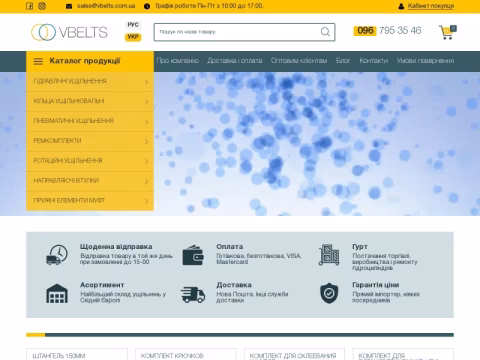Image resolution: width=480 pixels, height=360 pixels.
Task: Open Про компанію menu item
Action: (x=178, y=61)
